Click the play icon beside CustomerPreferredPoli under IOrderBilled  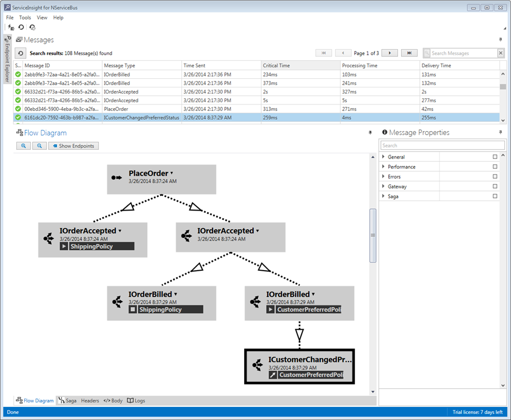click(270, 310)
